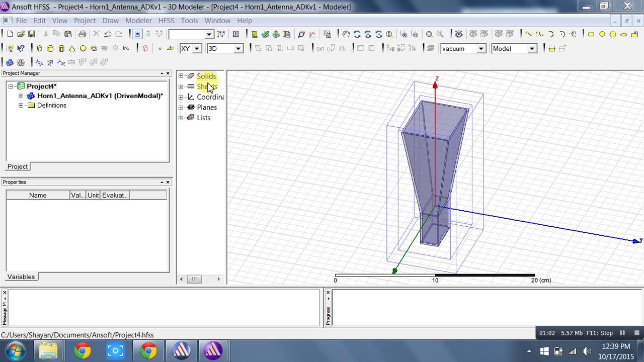Select the Draw Rectangle tool
The width and height of the screenshot is (644, 362).
coord(591,34)
